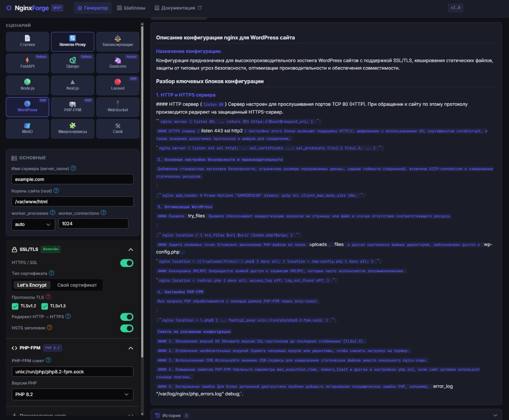Show help icon for worker_connections
This screenshot has width=509, height=420.
click(103, 213)
